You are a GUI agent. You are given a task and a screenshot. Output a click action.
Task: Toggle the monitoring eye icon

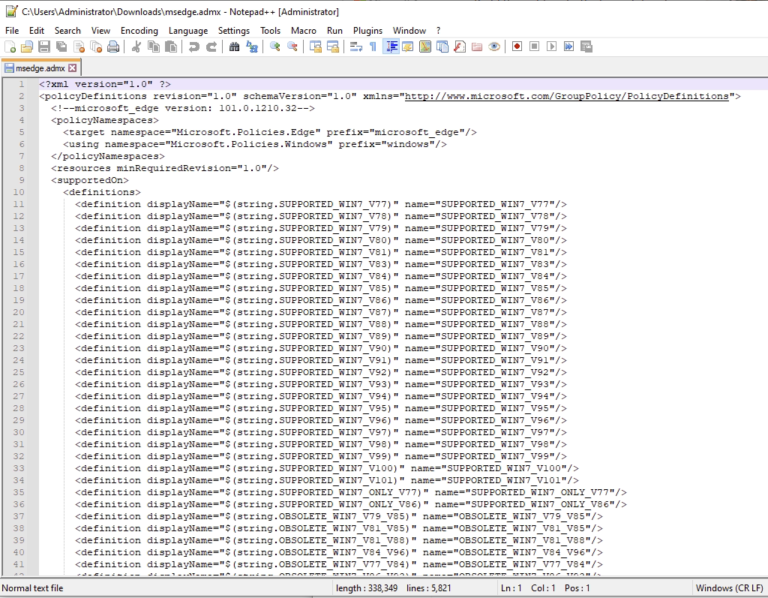click(494, 47)
